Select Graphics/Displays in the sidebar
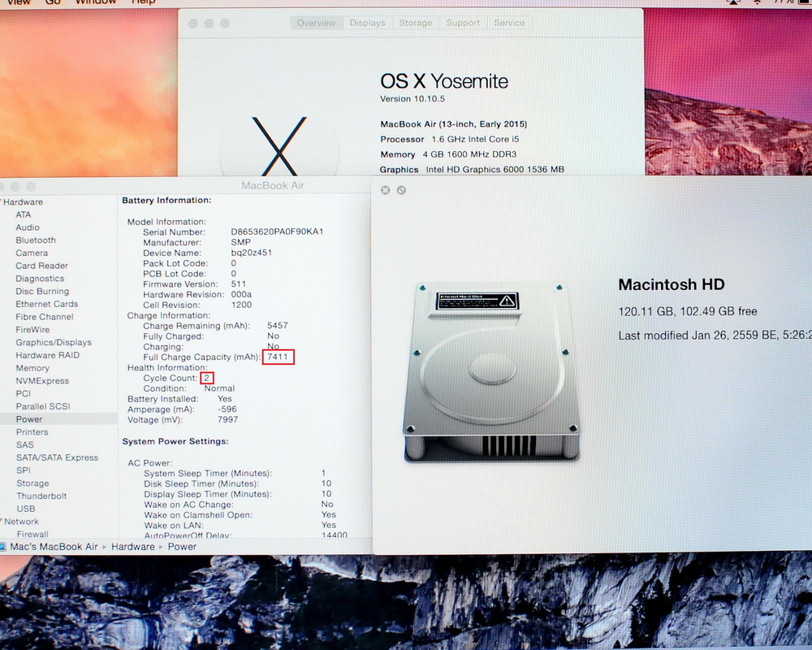 (x=54, y=342)
